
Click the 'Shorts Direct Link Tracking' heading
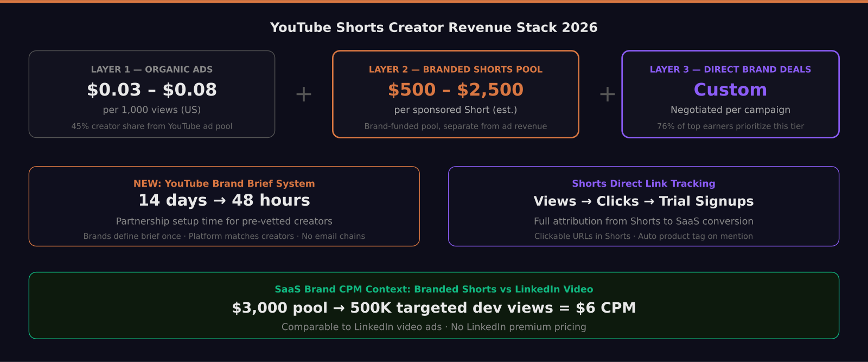click(x=644, y=183)
